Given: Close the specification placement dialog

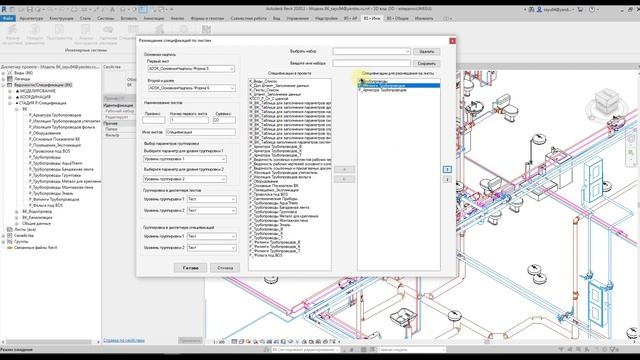Looking at the screenshot, I should point(452,41).
